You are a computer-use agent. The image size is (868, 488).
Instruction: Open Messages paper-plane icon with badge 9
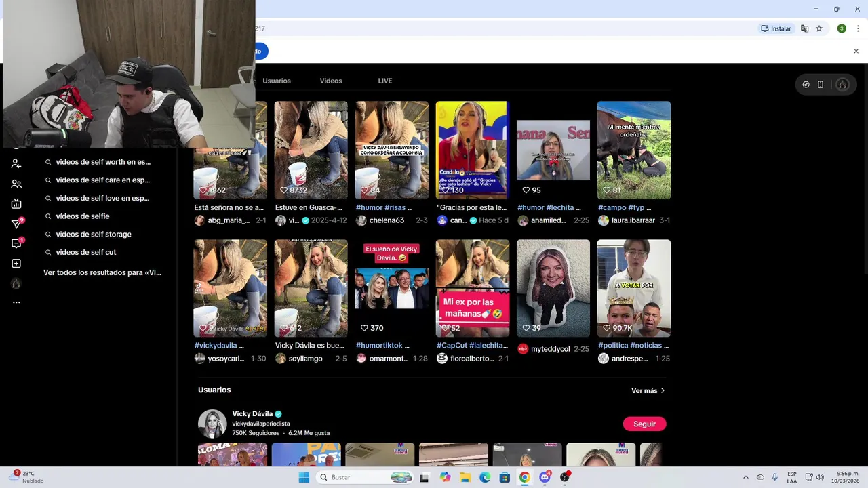tap(17, 224)
